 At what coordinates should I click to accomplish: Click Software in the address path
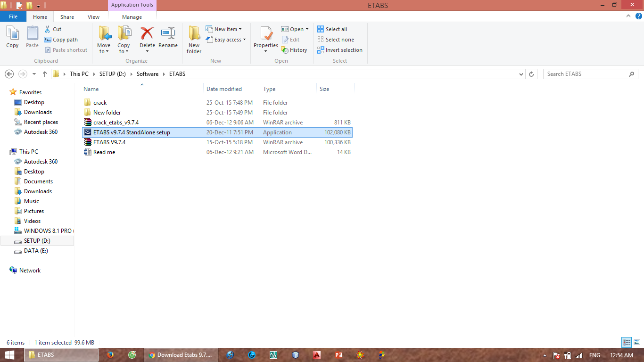point(148,74)
